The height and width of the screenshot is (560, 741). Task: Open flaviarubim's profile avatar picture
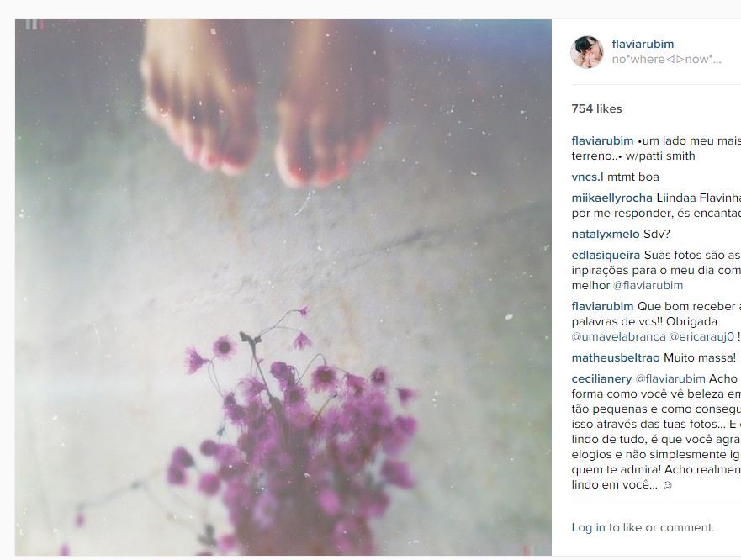tap(587, 51)
